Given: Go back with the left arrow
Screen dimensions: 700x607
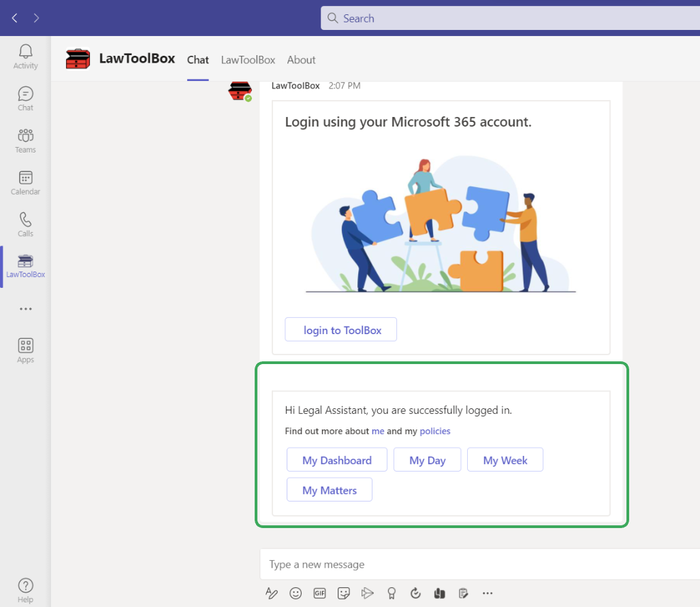Looking at the screenshot, I should (15, 18).
